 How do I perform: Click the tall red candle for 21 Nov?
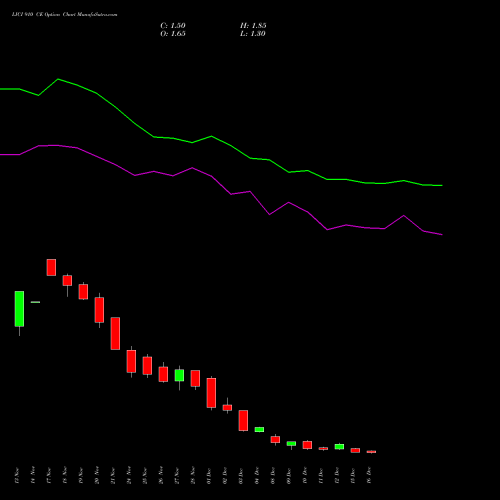click(115, 333)
